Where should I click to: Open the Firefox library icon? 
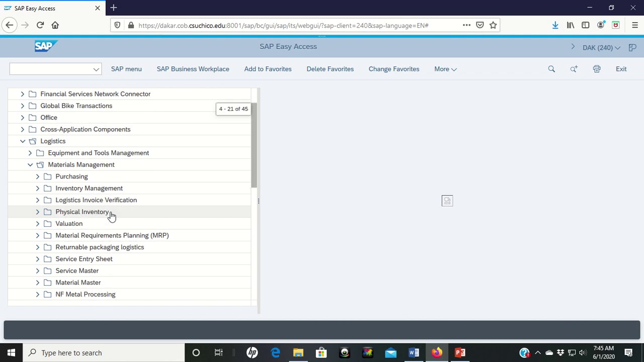(571, 25)
